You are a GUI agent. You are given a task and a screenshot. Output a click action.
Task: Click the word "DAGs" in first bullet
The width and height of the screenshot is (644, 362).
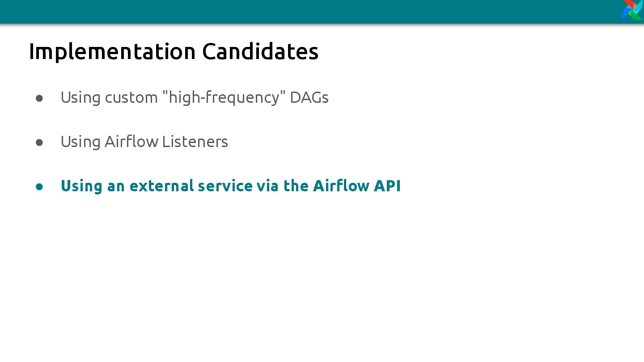click(x=309, y=97)
